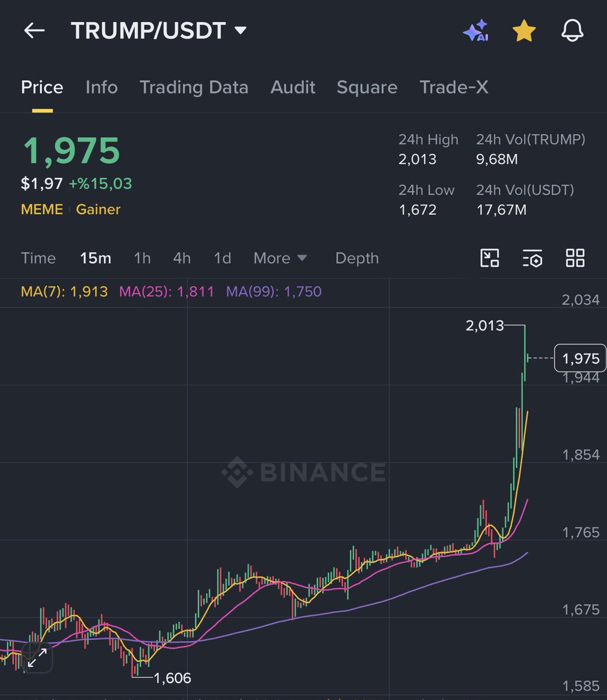Tap the 2,034 price axis label
This screenshot has width=607, height=700.
click(581, 300)
